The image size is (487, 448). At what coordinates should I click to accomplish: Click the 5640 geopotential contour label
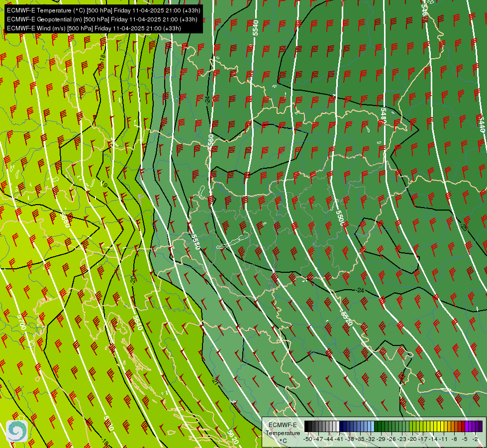click(138, 323)
